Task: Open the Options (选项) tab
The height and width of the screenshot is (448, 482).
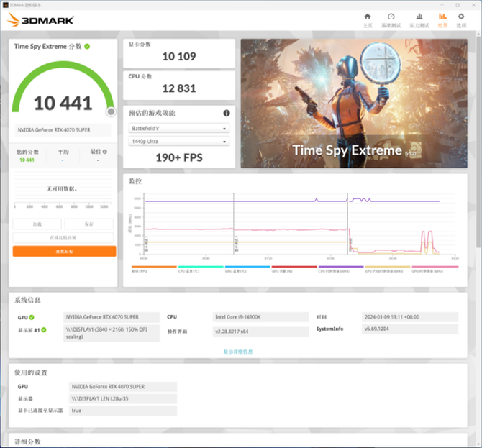Action: click(x=461, y=20)
